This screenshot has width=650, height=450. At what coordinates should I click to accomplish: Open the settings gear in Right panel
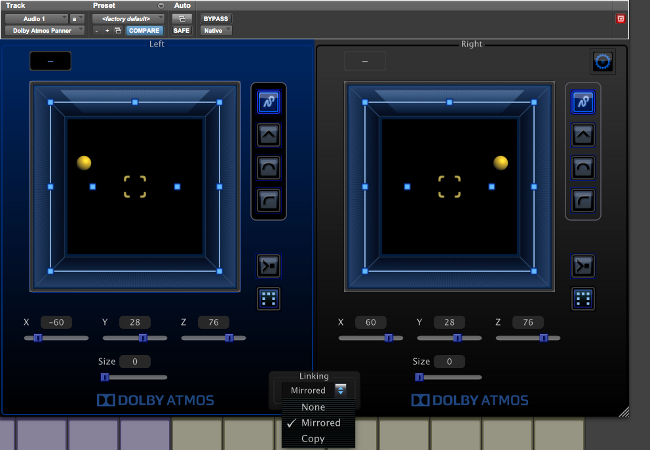pos(603,62)
